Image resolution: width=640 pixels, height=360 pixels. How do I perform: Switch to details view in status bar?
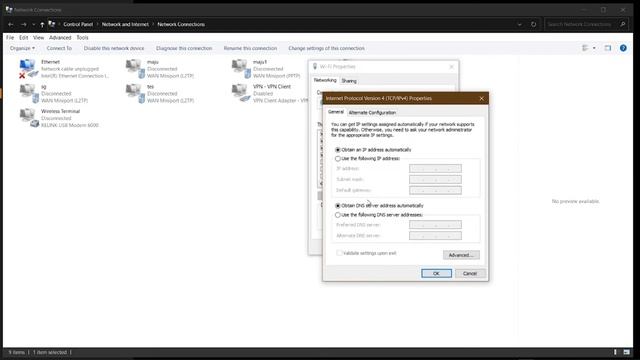pyautogui.click(x=616, y=352)
